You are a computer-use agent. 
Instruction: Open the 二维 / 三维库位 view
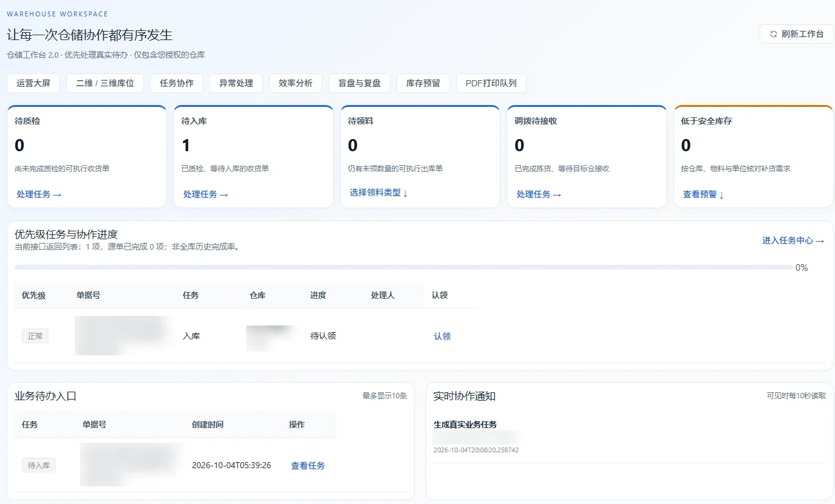[105, 83]
